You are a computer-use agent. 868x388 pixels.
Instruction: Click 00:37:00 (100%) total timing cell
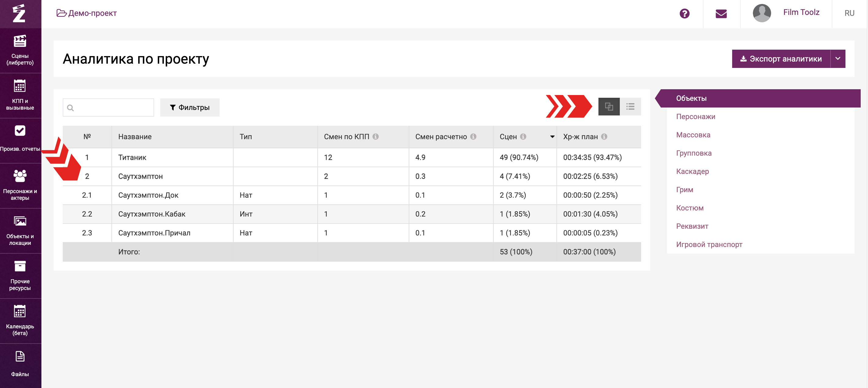589,252
